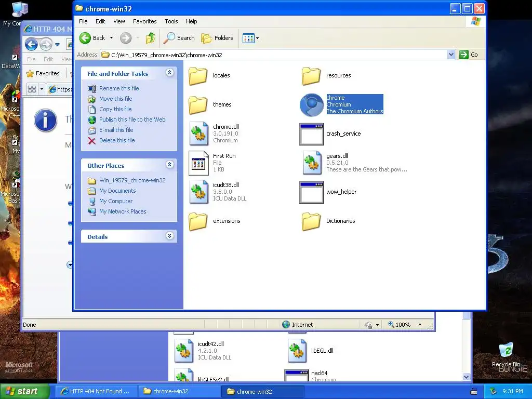Viewport: 532px width, 399px height.
Task: Expand the Details panel
Action: coord(170,235)
